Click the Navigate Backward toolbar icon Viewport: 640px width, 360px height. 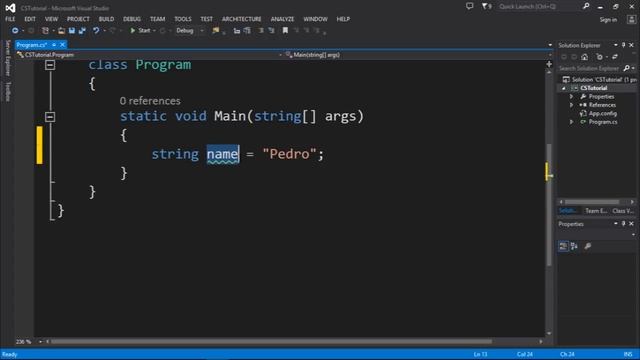[15, 31]
